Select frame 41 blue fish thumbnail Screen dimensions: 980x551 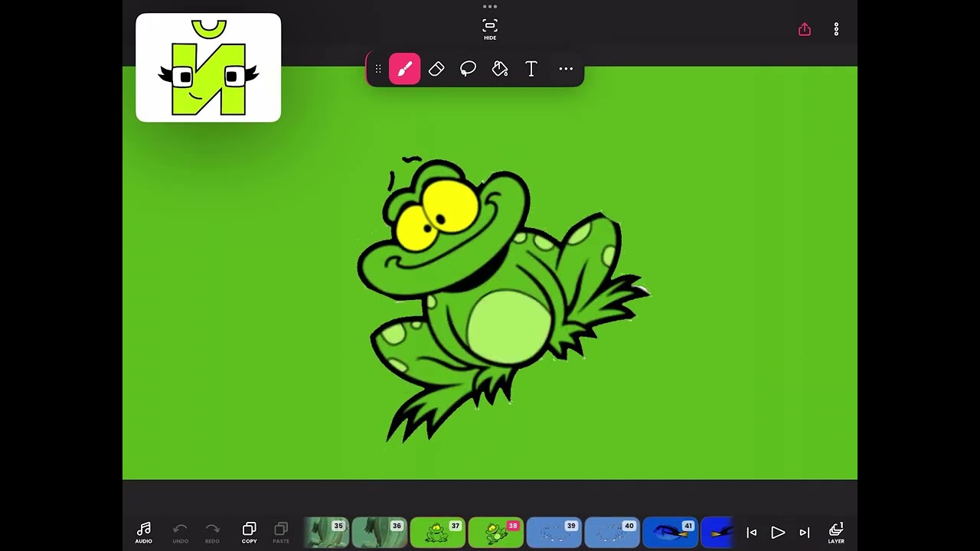pyautogui.click(x=671, y=533)
